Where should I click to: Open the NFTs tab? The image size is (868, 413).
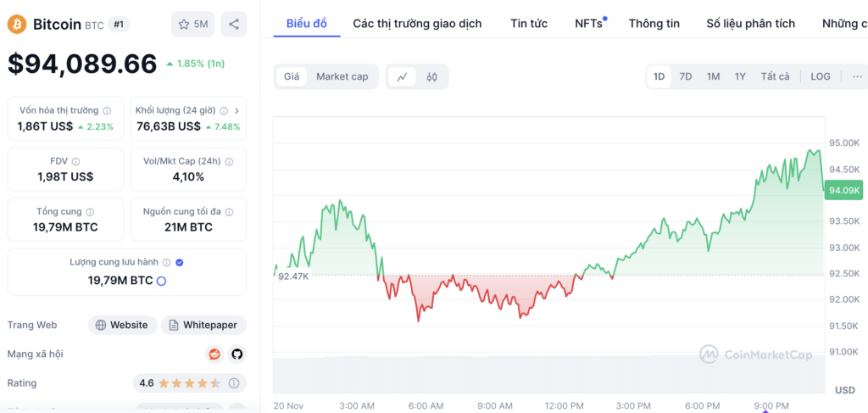click(x=589, y=23)
